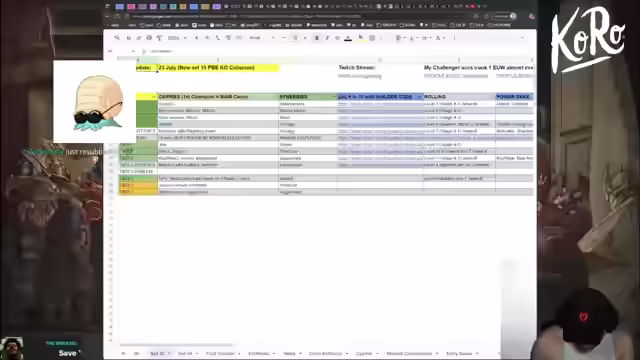Open the filter on the SYNERGIES header

click(334, 97)
